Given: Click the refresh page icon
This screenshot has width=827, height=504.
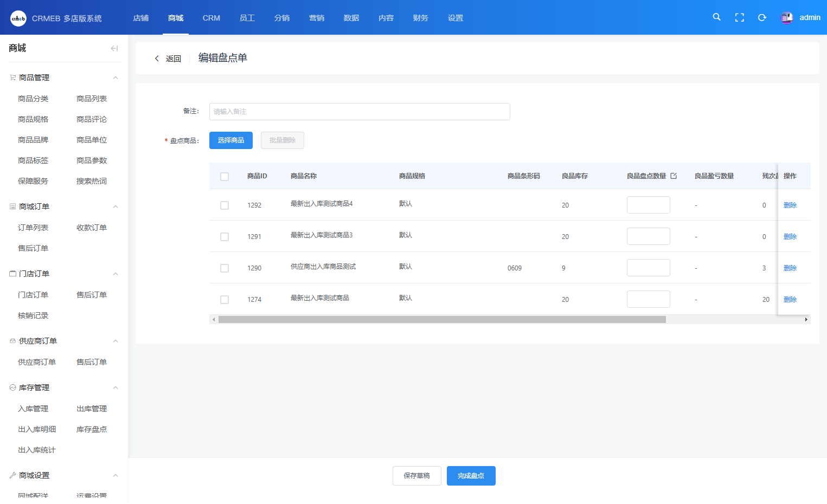Looking at the screenshot, I should click(x=762, y=17).
